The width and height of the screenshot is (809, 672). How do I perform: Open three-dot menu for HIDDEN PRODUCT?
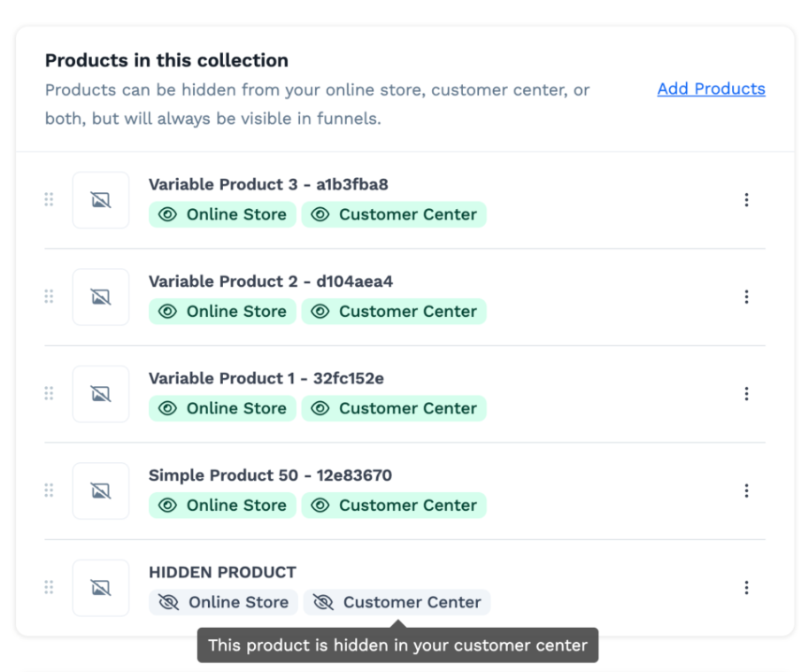746,587
